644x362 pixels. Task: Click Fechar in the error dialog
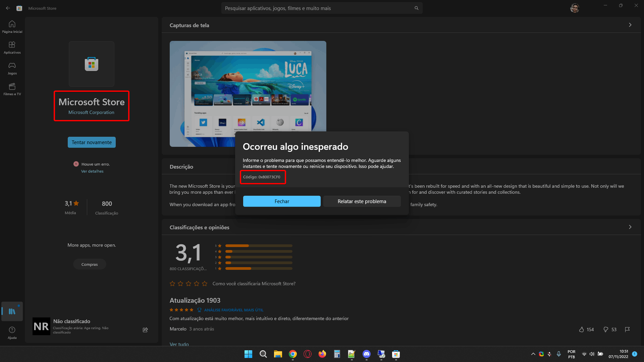tap(282, 201)
